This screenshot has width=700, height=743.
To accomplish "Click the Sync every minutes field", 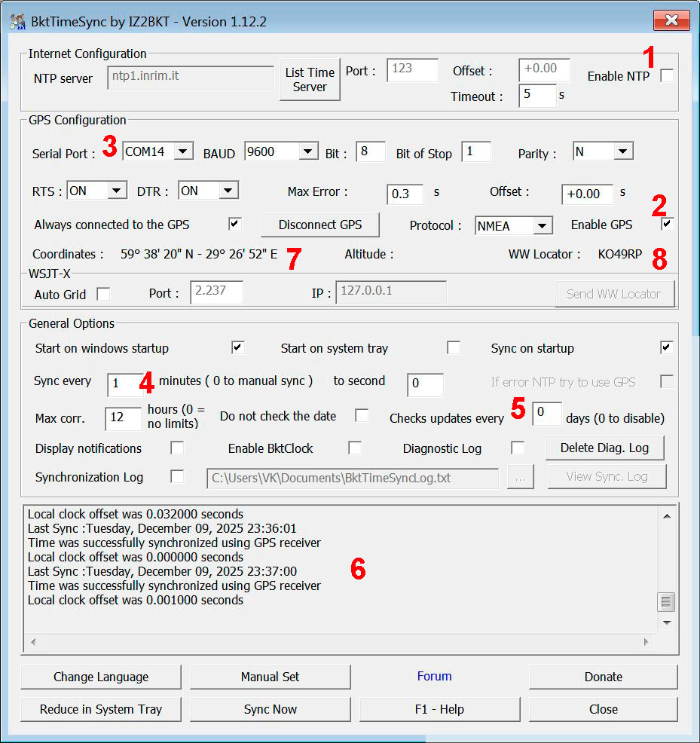I will 123,383.
